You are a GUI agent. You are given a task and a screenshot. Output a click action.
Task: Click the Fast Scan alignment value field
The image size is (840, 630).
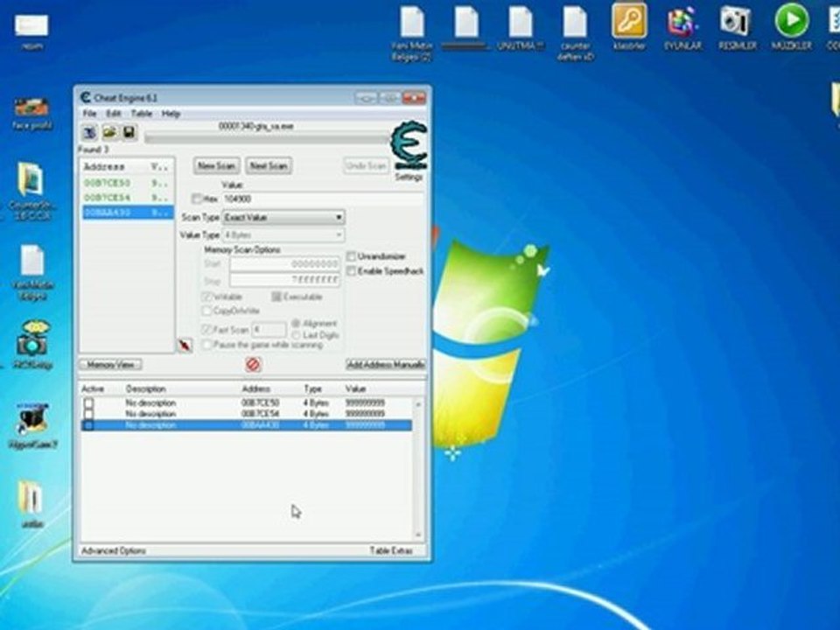coord(269,330)
